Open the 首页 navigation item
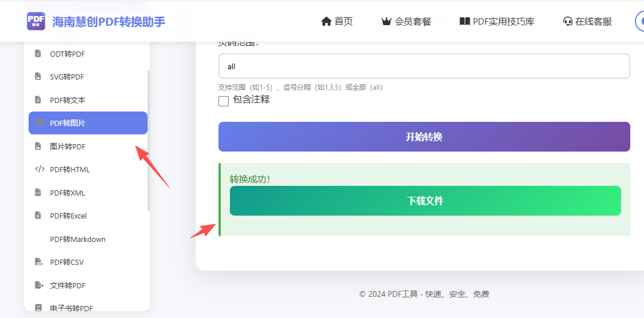The width and height of the screenshot is (644, 318). pos(337,21)
